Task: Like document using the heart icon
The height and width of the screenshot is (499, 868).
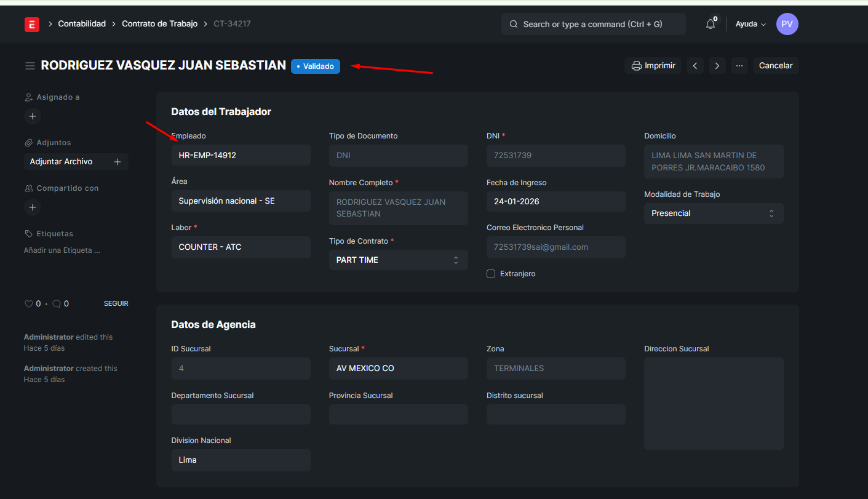Action: [x=28, y=304]
